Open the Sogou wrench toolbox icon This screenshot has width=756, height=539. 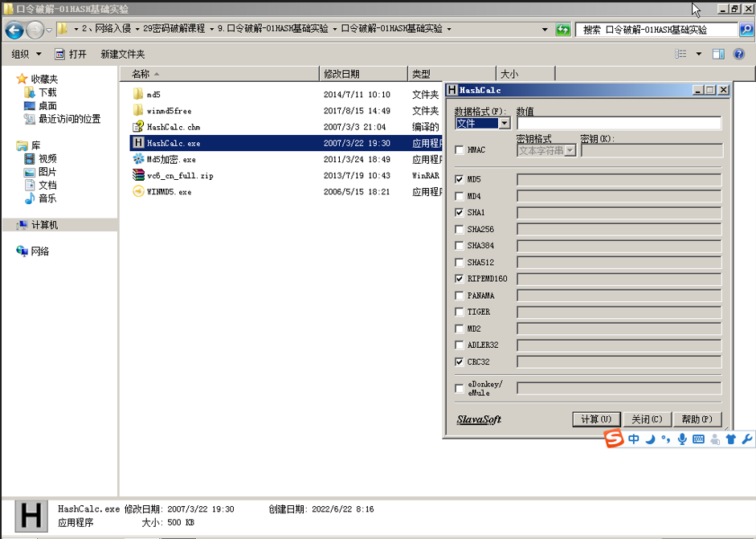[747, 439]
